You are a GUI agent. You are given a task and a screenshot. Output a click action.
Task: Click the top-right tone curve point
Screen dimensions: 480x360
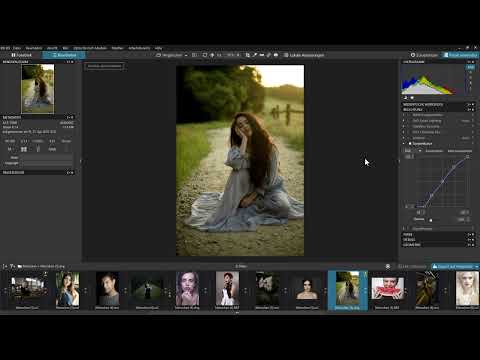467,157
